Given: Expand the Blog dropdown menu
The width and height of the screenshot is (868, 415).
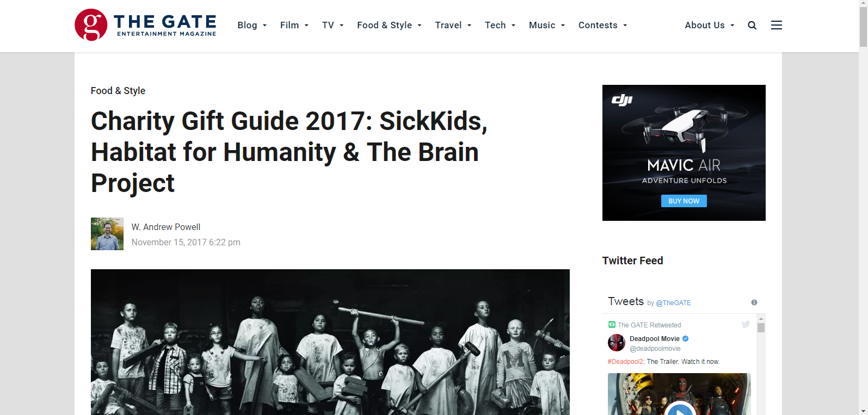Looking at the screenshot, I should (x=252, y=25).
